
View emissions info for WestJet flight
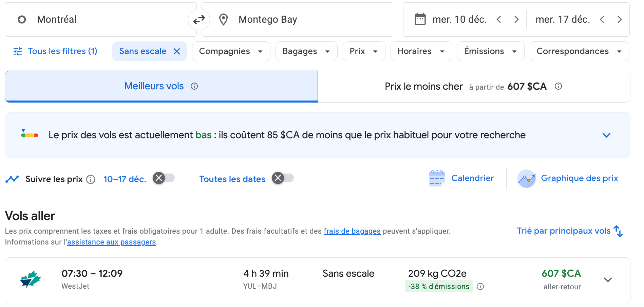[x=480, y=287]
